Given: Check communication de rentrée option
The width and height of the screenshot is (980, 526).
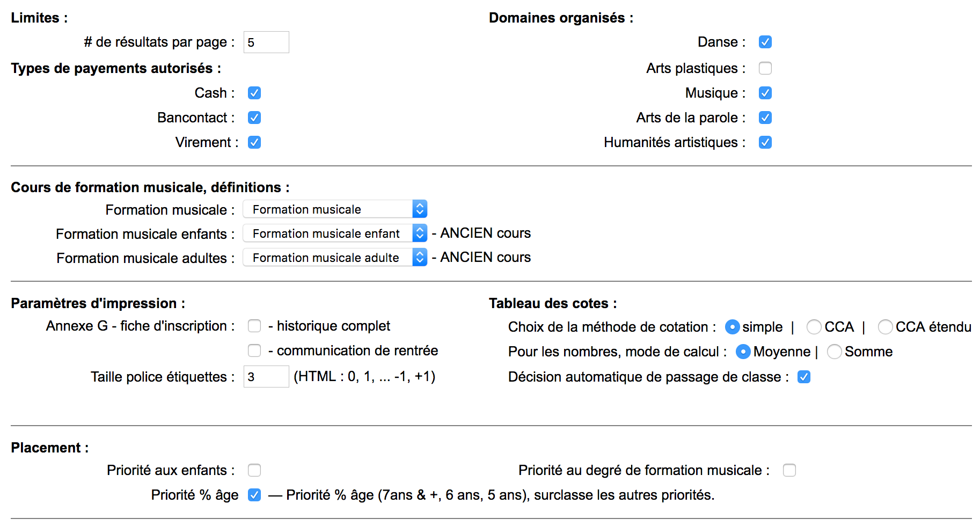Looking at the screenshot, I should tap(254, 350).
